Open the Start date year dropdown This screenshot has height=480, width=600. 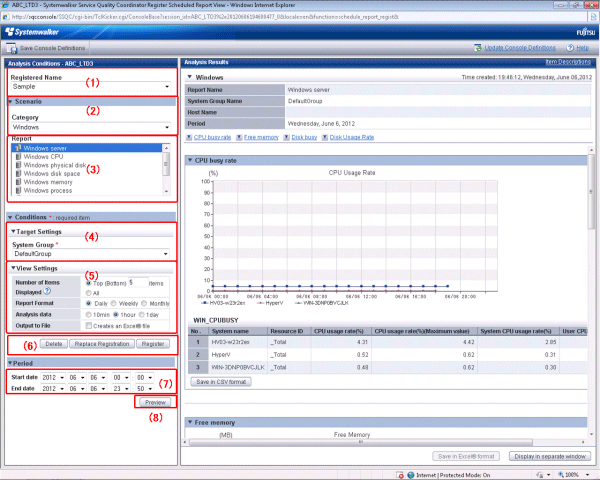point(53,377)
